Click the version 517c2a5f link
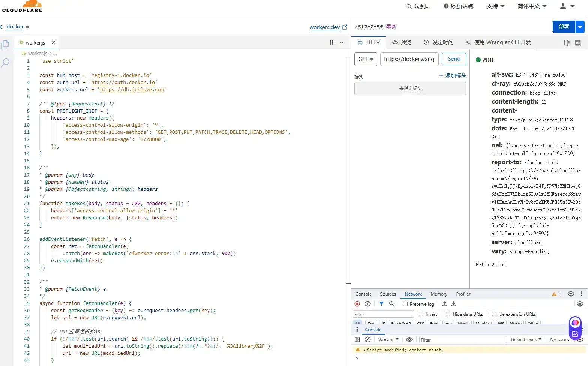The width and height of the screenshot is (588, 366). [370, 27]
